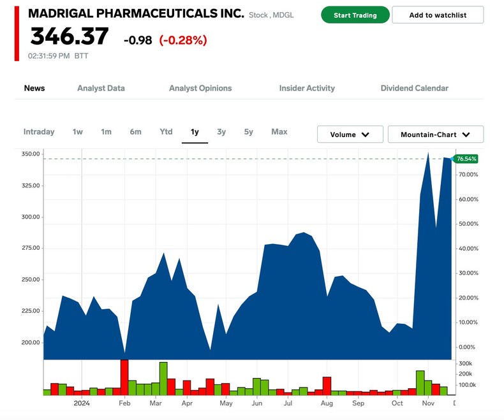Image resolution: width=504 pixels, height=420 pixels.
Task: Switch to the News tab
Action: tap(34, 88)
